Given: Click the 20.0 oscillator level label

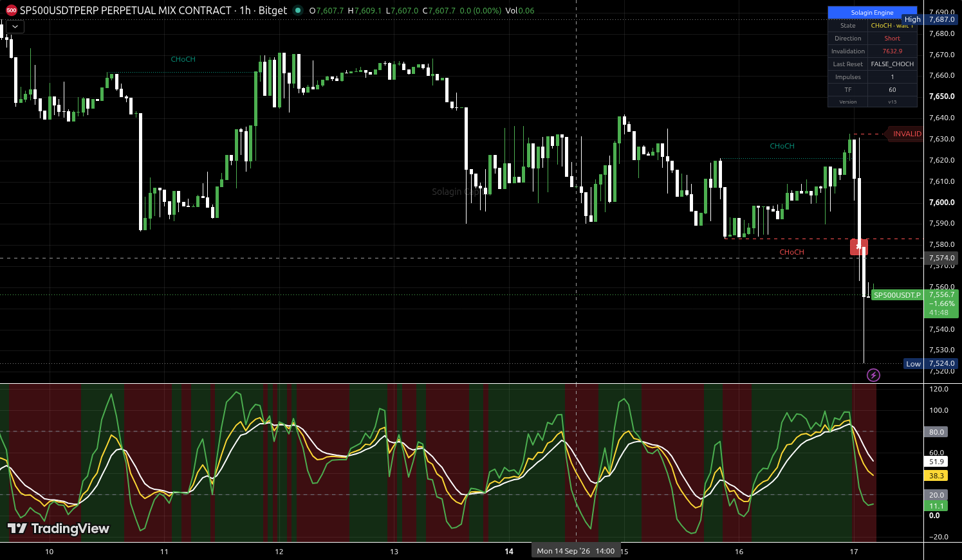Looking at the screenshot, I should pos(937,495).
